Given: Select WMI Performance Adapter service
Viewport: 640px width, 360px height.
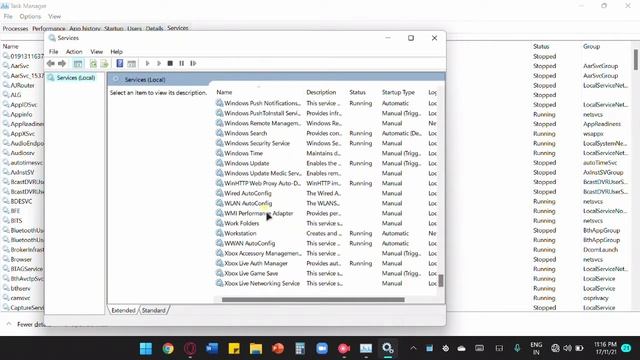Looking at the screenshot, I should 325,213.
